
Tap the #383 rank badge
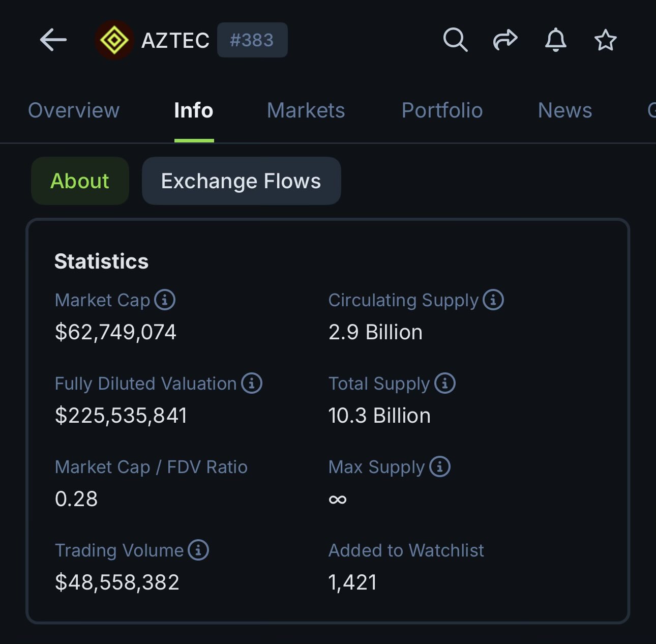(252, 40)
